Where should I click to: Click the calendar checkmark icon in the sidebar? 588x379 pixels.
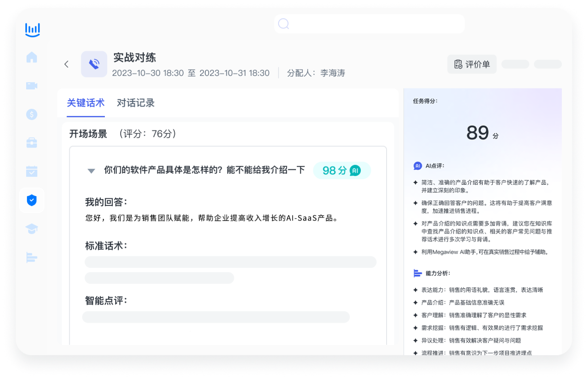click(x=32, y=171)
